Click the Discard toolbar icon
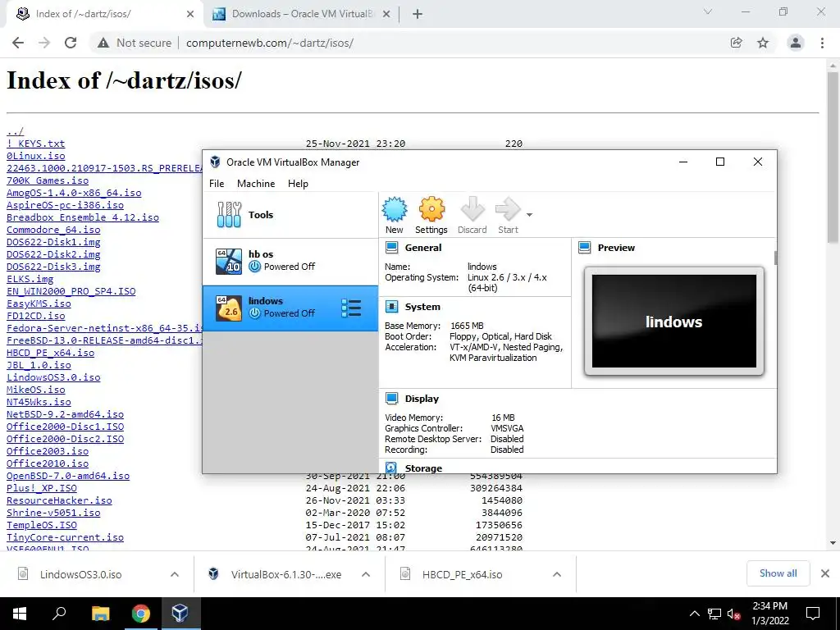 [x=472, y=215]
